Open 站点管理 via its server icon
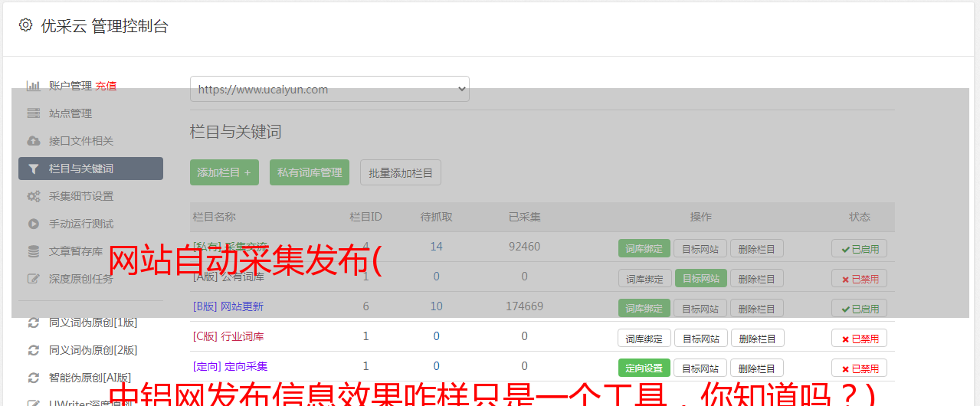This screenshot has width=980, height=406. [34, 113]
